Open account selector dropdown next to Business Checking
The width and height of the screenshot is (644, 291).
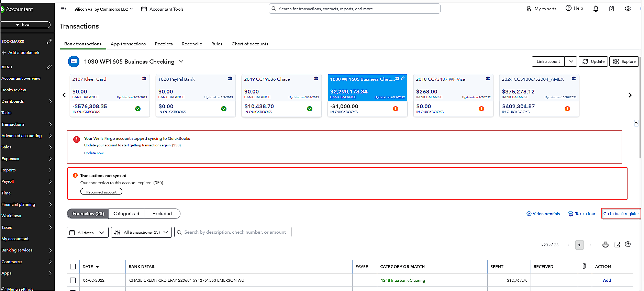(181, 61)
